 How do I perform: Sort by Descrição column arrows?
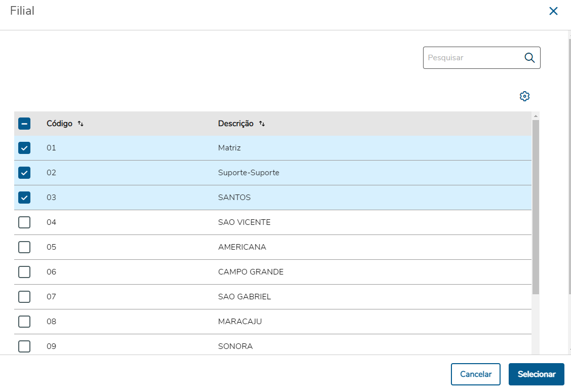coord(262,124)
